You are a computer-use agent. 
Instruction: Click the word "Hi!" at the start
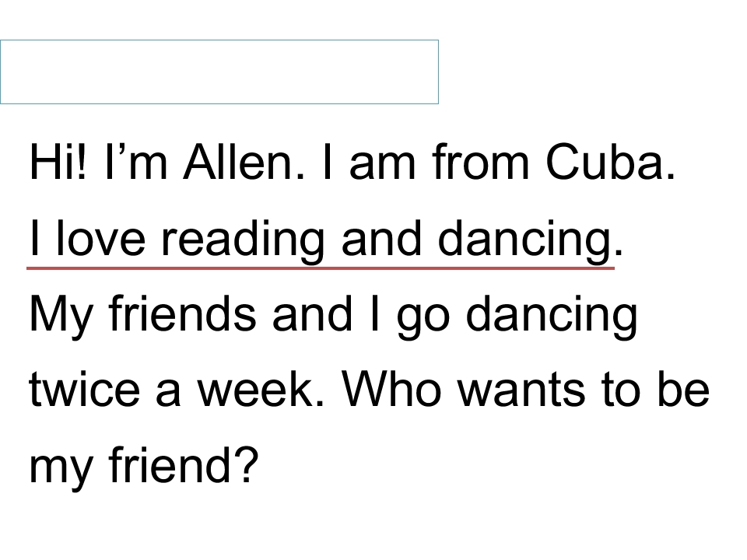coord(59,162)
